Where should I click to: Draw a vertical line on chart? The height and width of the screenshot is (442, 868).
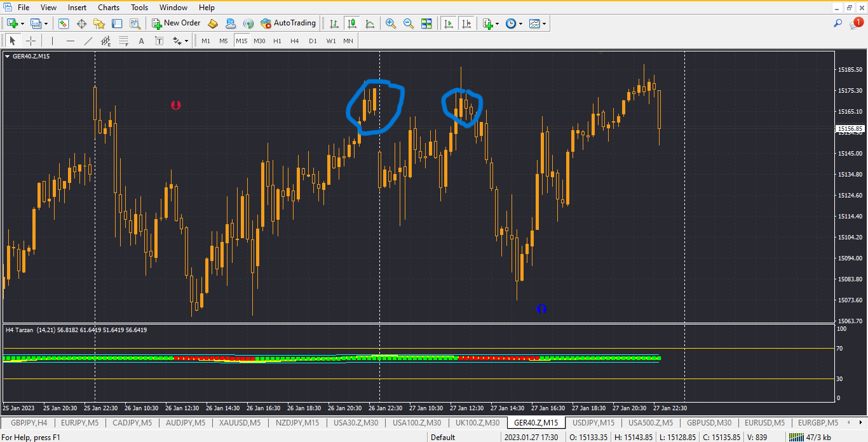(x=53, y=41)
